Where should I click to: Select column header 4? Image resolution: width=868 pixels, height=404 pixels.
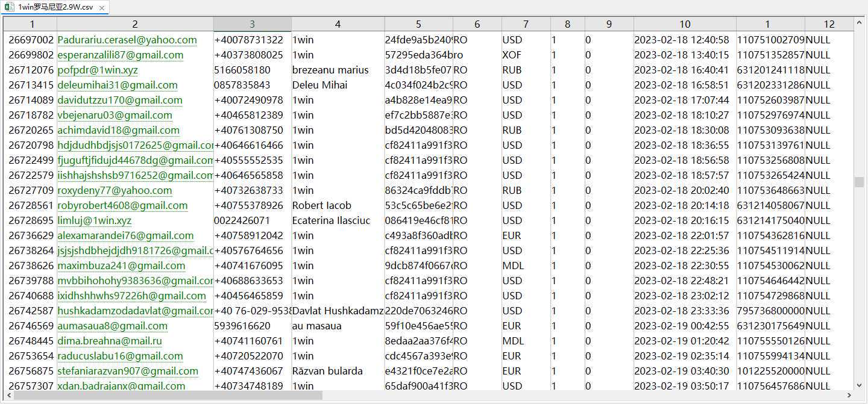338,24
